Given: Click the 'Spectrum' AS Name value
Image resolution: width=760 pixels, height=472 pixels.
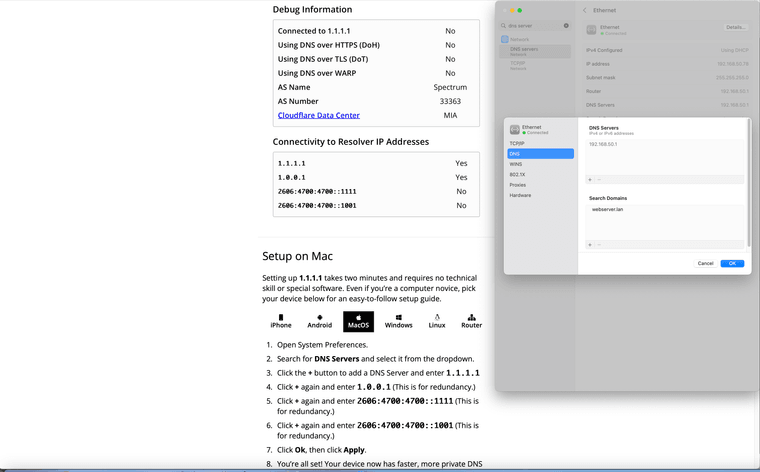Looking at the screenshot, I should 450,87.
